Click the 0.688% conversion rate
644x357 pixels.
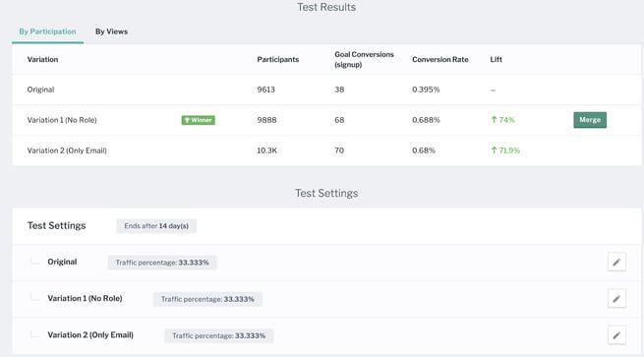tap(426, 120)
